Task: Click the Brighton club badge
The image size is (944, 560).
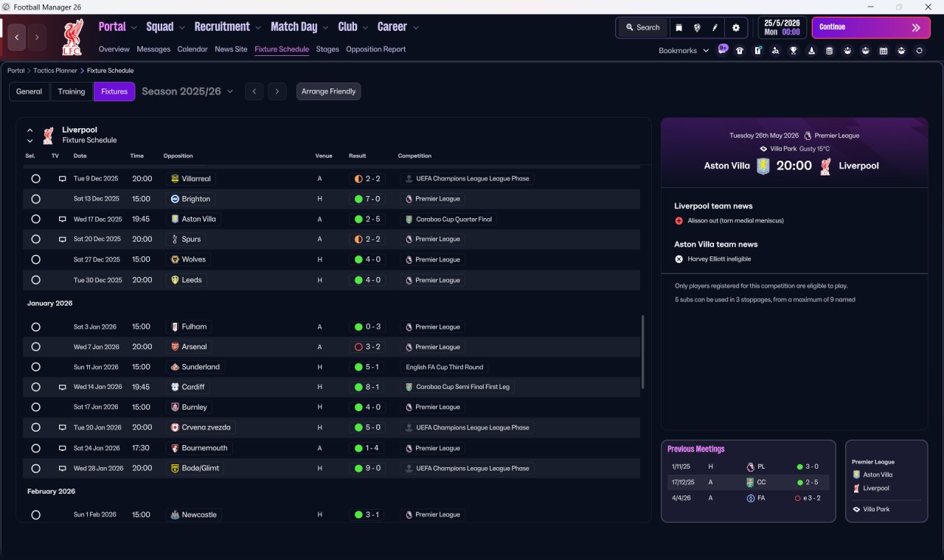Action: point(175,199)
